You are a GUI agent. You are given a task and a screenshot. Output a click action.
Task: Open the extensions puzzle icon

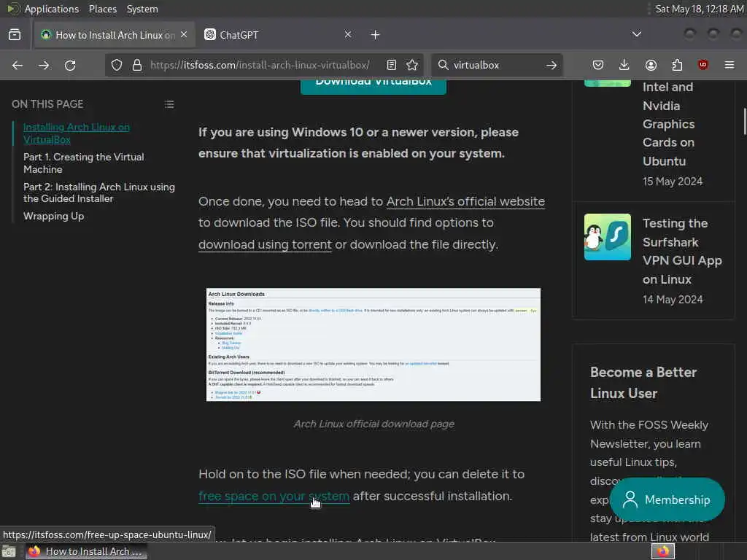(677, 65)
